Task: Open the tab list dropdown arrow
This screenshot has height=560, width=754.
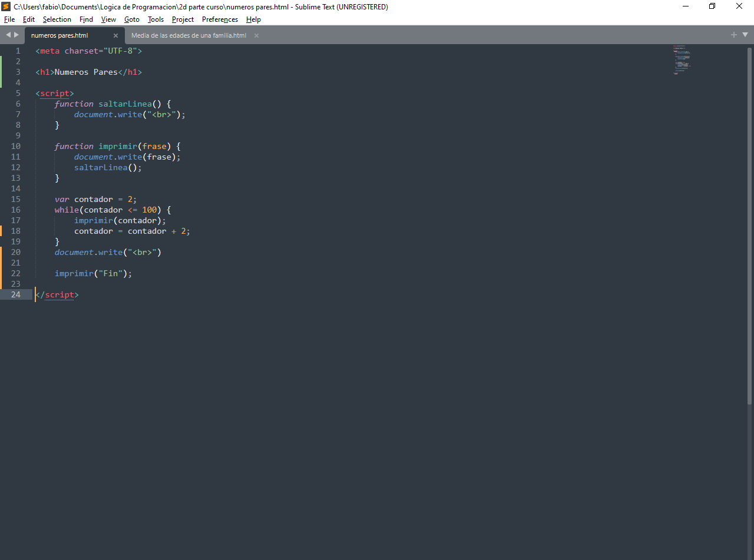Action: pos(745,35)
